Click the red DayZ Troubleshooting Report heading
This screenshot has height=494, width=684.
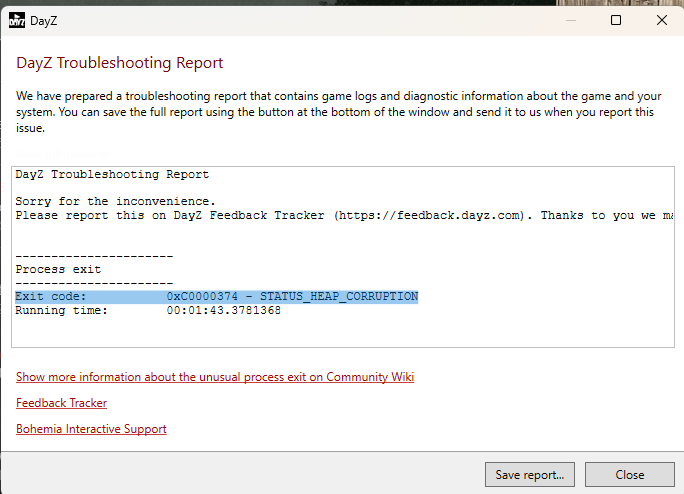pos(120,63)
